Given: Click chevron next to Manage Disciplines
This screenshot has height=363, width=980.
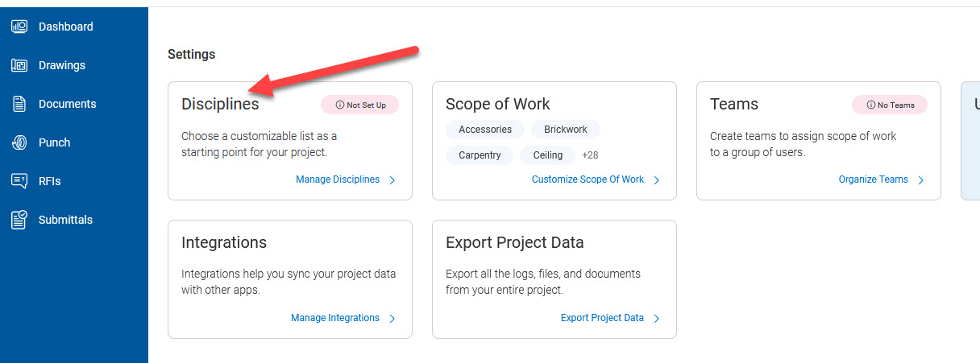Looking at the screenshot, I should [x=392, y=180].
